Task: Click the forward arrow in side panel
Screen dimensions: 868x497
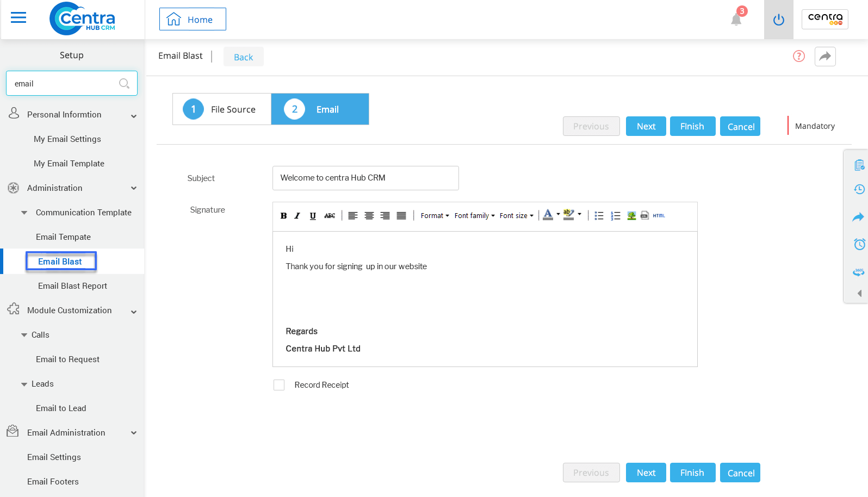Action: pos(858,217)
